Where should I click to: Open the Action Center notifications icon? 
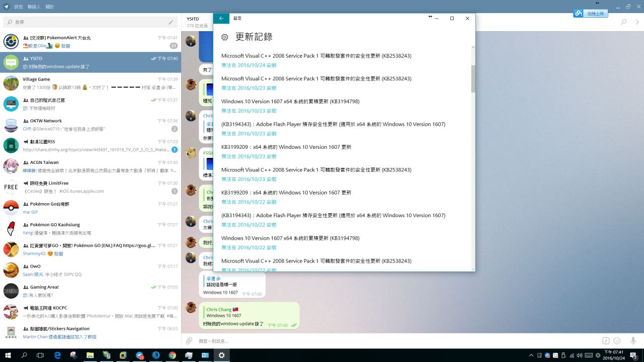tap(634, 355)
